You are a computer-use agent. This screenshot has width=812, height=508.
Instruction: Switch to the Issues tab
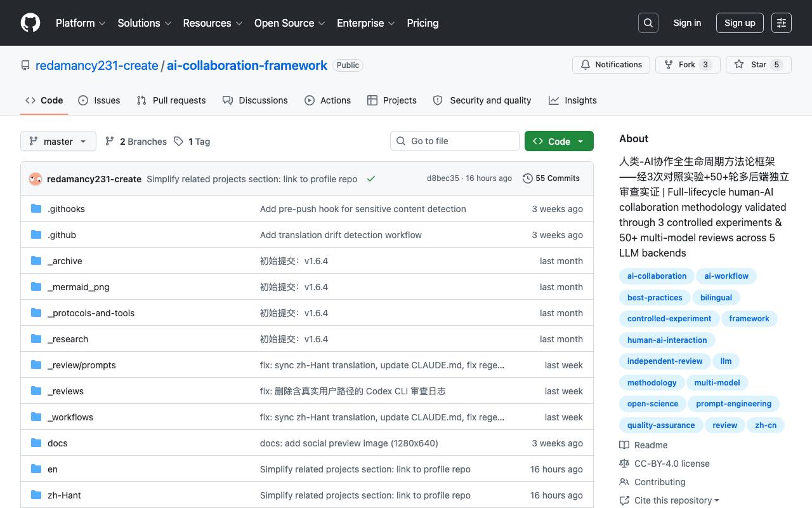point(99,100)
